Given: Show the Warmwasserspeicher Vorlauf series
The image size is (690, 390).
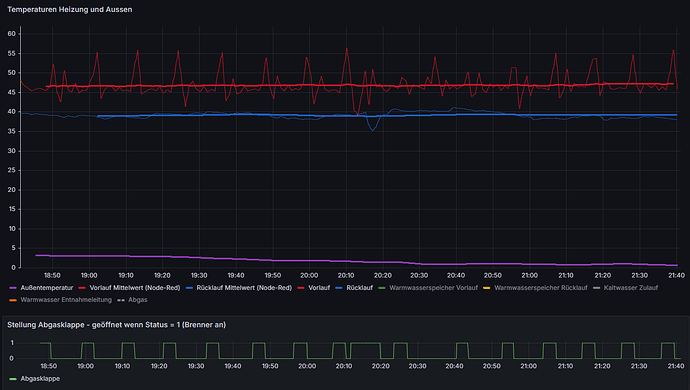Looking at the screenshot, I should point(433,288).
